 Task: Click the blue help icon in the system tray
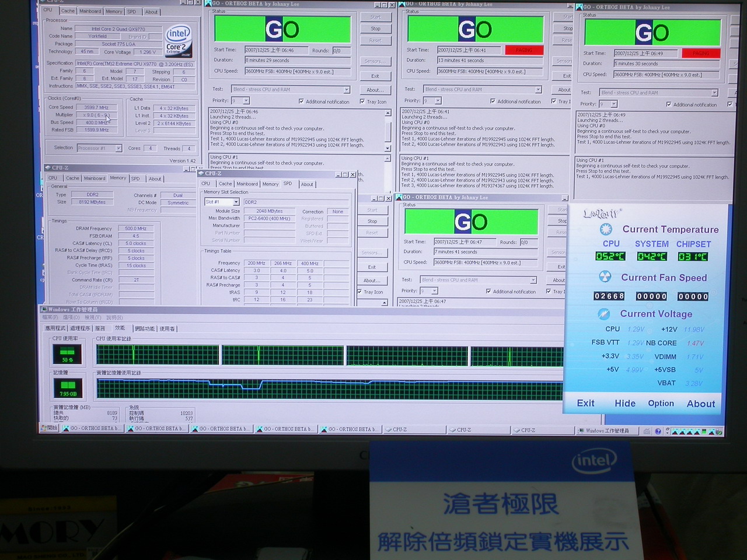pyautogui.click(x=658, y=432)
